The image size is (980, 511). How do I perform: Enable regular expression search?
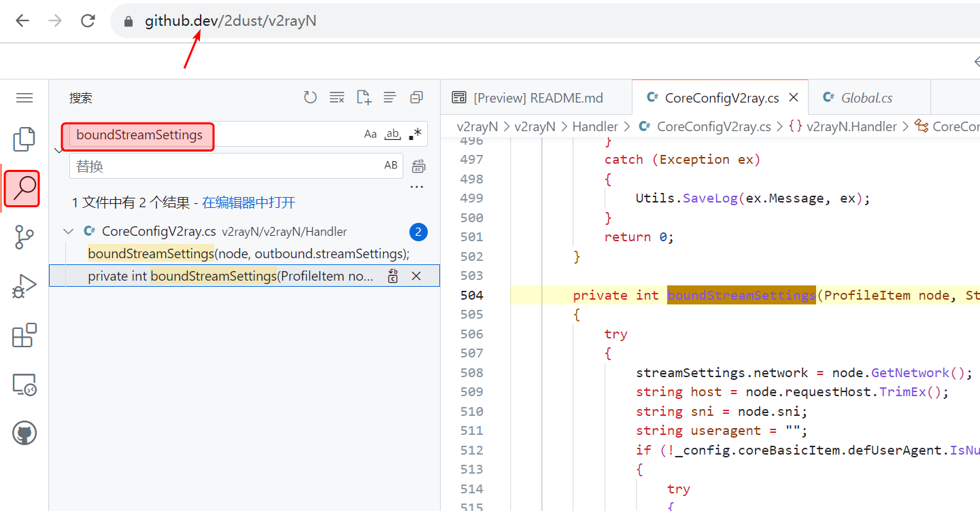[415, 135]
